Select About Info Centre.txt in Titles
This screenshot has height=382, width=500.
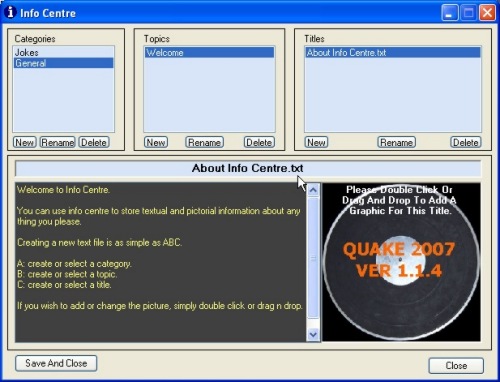point(393,52)
